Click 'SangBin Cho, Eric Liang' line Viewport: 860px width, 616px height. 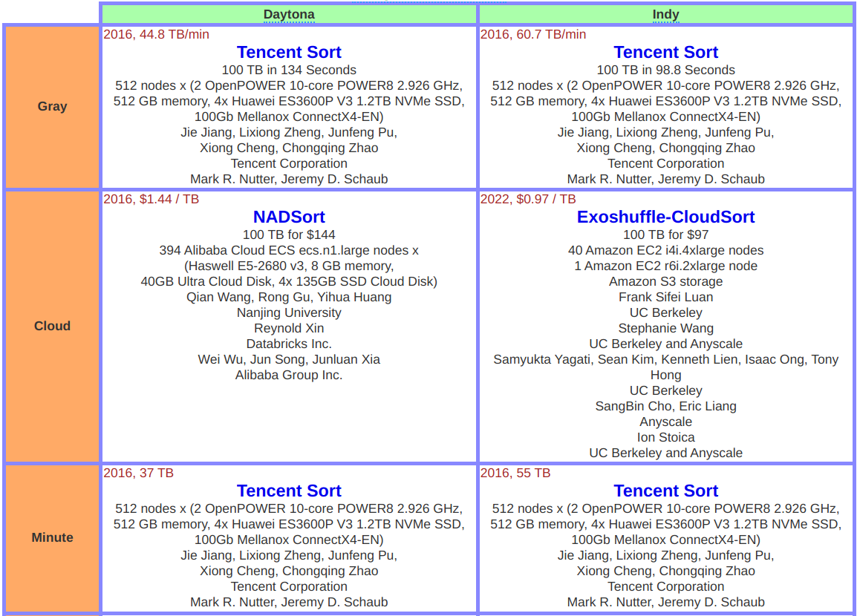pyautogui.click(x=665, y=407)
